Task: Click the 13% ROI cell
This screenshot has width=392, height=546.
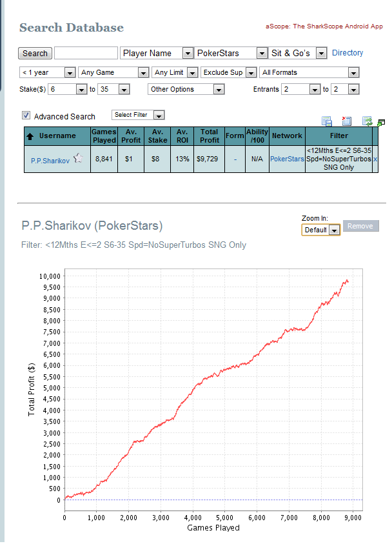Action: point(182,159)
